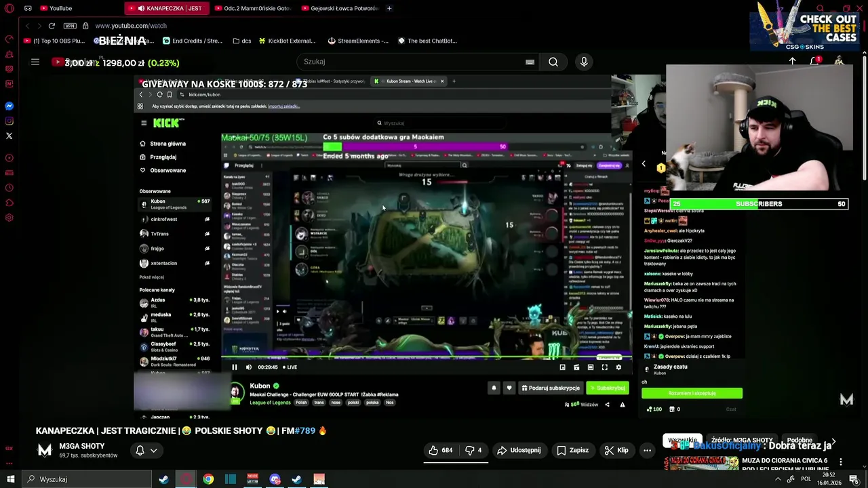Open the YouTube create upload icon
The width and height of the screenshot is (868, 488).
pyautogui.click(x=792, y=61)
